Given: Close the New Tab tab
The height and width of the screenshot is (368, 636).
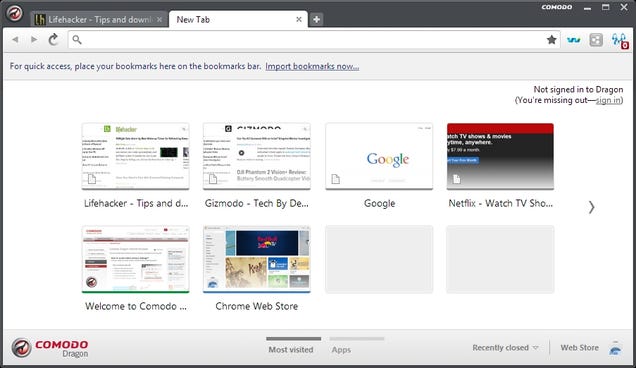Looking at the screenshot, I should [299, 19].
